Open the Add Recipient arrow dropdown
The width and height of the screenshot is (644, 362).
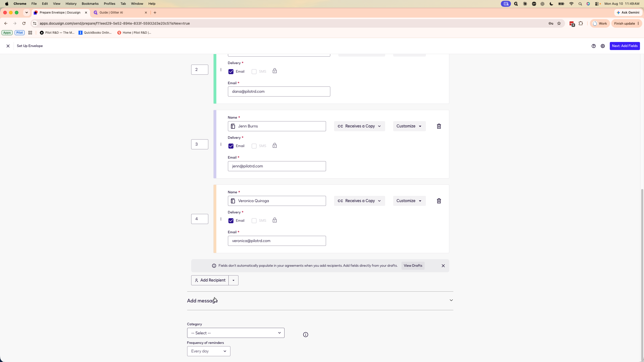click(233, 280)
